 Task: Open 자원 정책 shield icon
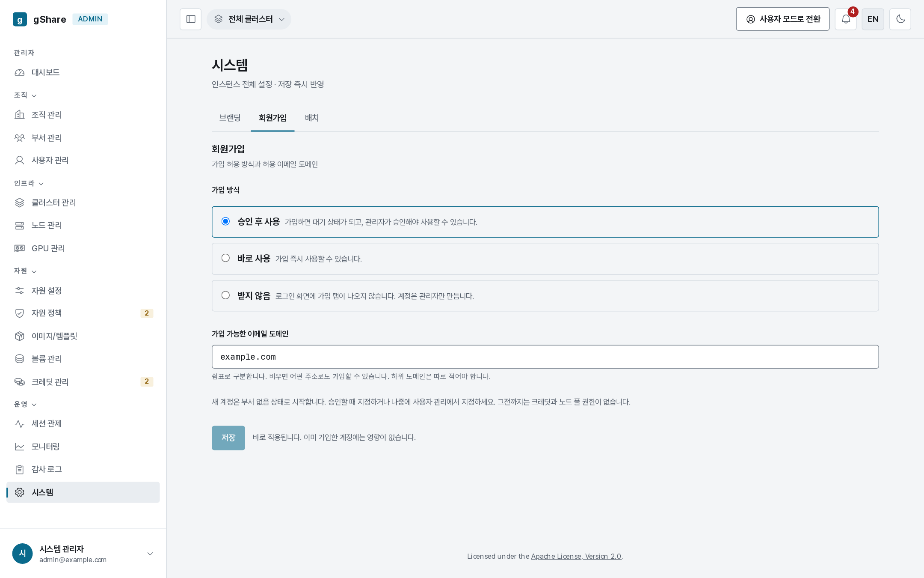click(x=20, y=313)
